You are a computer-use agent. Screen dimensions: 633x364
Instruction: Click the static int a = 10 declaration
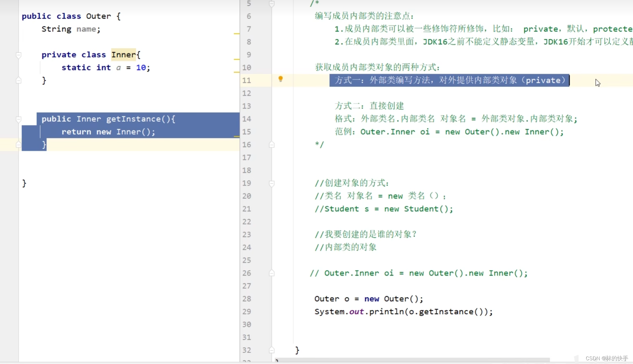(106, 67)
